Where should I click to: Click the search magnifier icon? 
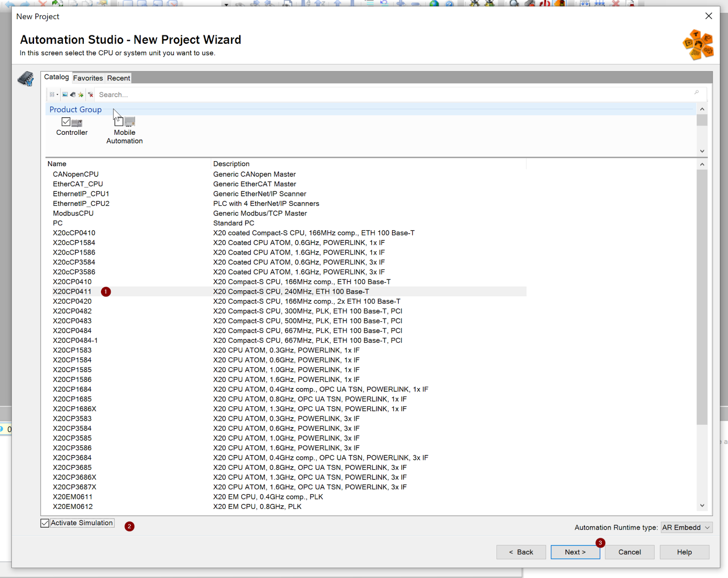[x=696, y=93]
